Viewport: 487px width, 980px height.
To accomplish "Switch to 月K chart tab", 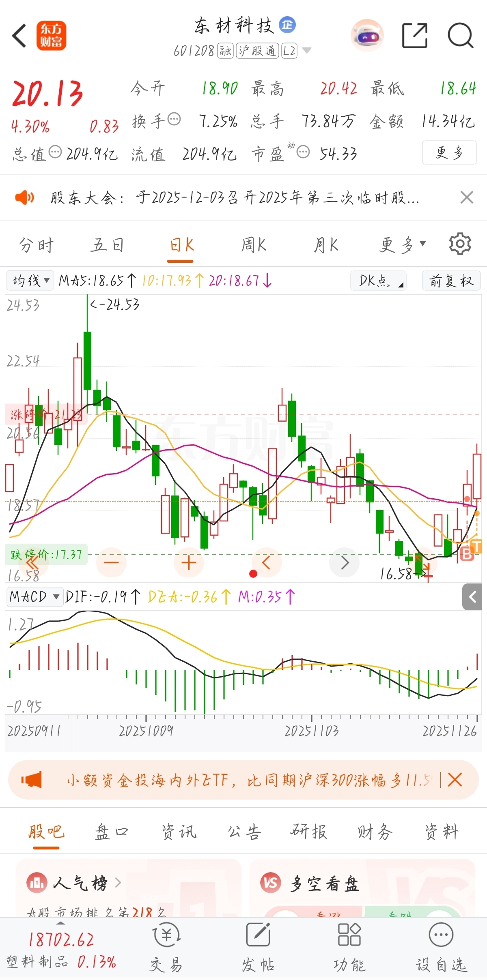I will (x=326, y=245).
